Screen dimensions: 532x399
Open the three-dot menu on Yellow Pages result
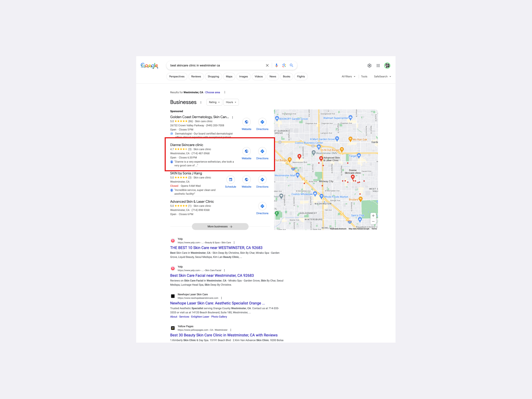click(x=231, y=330)
